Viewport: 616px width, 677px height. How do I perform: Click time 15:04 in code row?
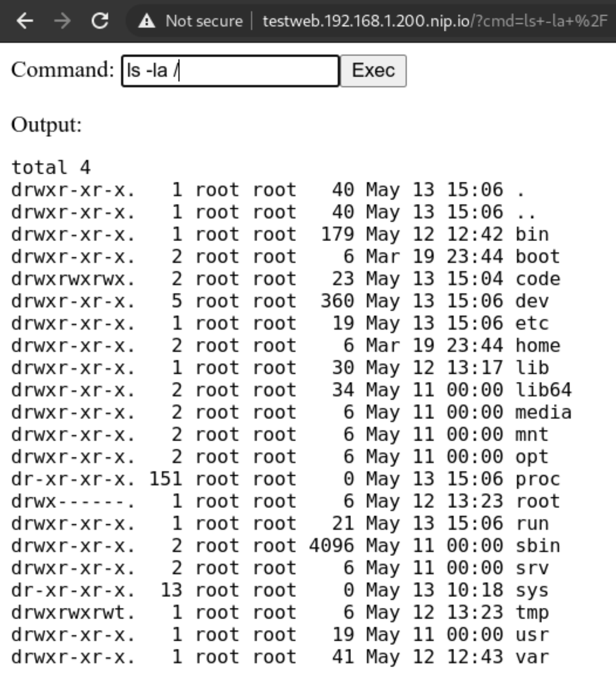[x=474, y=279]
